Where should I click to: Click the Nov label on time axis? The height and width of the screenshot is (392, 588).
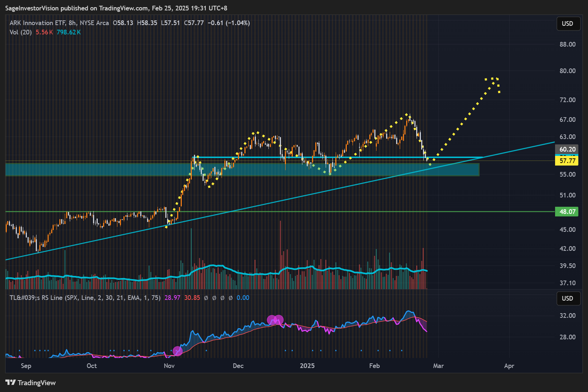pyautogui.click(x=169, y=366)
